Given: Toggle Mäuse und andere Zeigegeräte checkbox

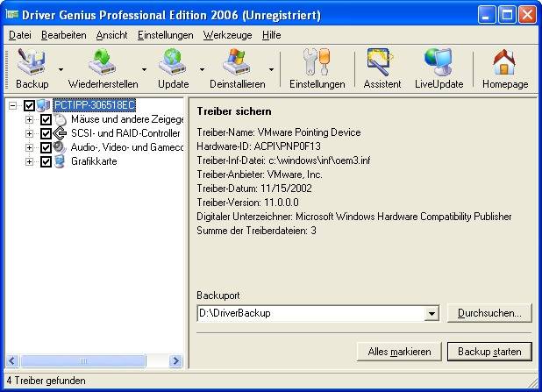Looking at the screenshot, I should pos(46,119).
